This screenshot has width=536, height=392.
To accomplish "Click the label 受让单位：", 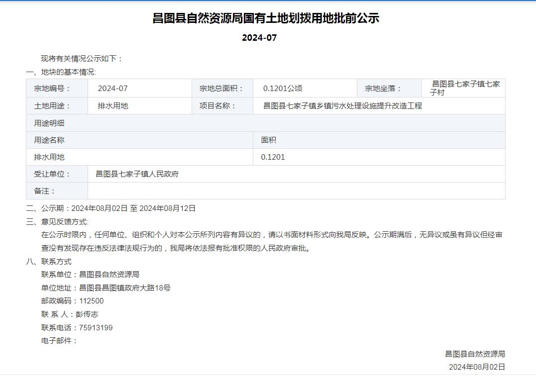I will 52,174.
